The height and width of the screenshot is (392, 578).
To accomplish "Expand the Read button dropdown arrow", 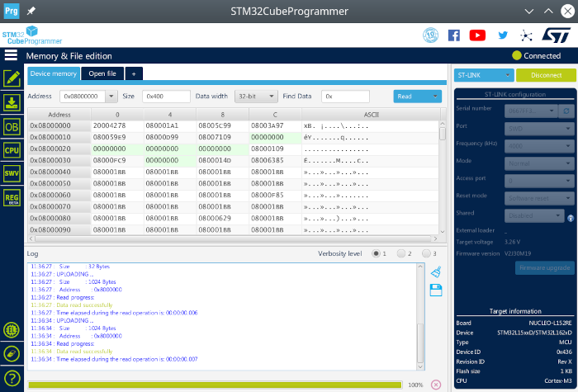I will click(435, 97).
